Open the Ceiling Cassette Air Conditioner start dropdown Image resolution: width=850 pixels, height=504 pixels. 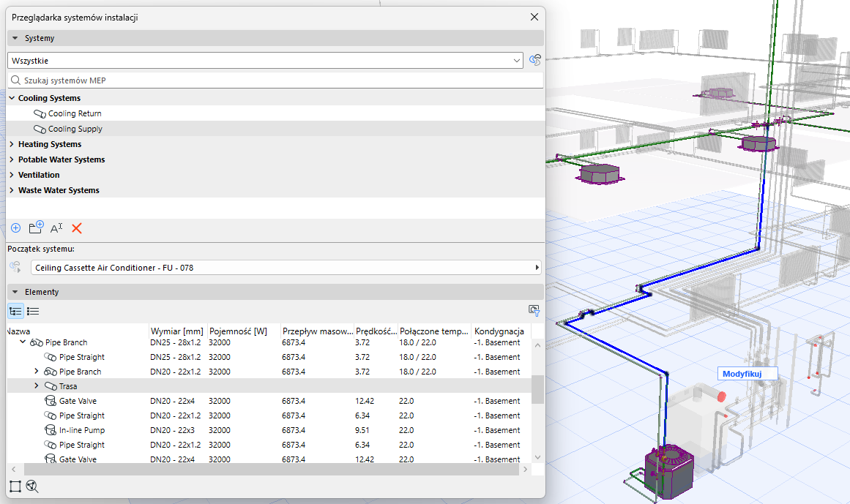pyautogui.click(x=286, y=268)
